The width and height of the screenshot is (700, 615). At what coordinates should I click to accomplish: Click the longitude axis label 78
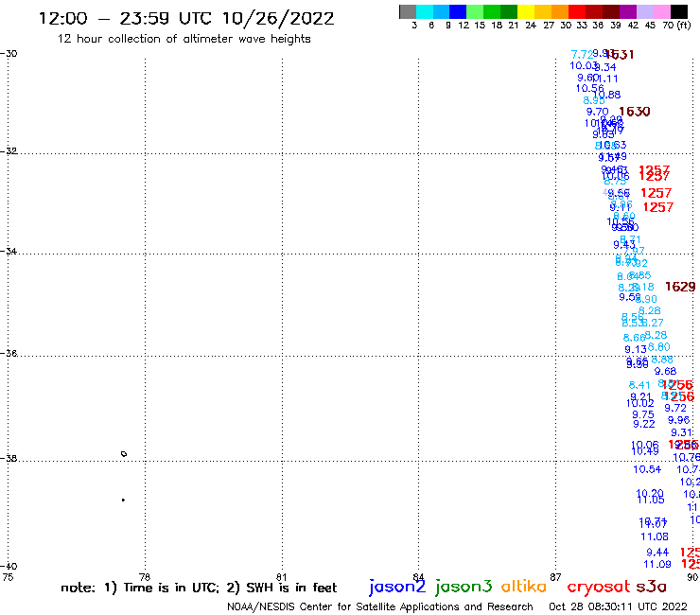(144, 577)
